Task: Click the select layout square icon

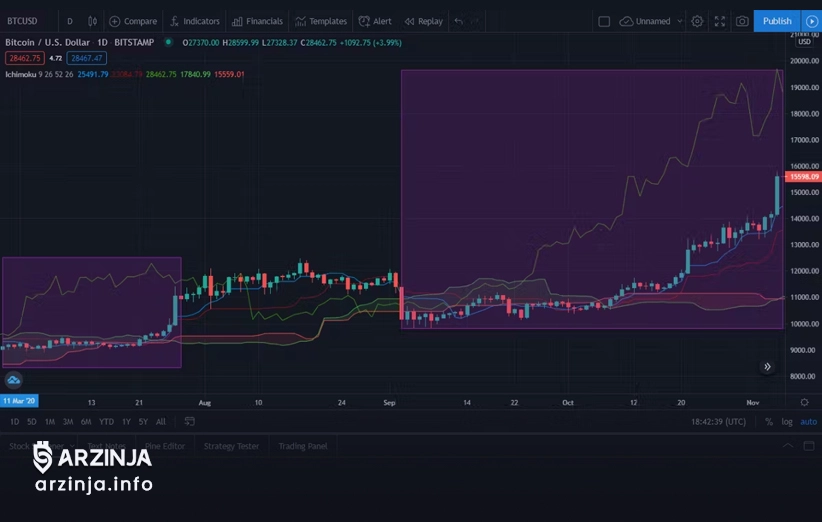Action: [x=603, y=21]
